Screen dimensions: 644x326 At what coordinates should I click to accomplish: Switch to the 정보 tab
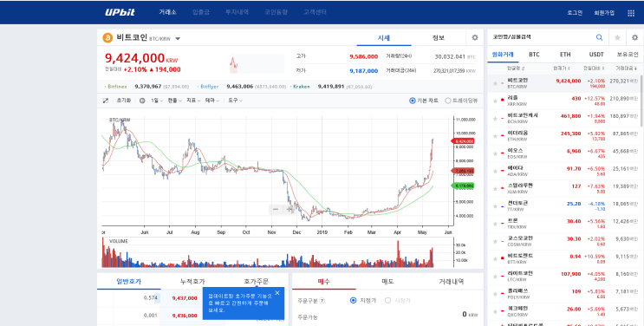click(439, 38)
